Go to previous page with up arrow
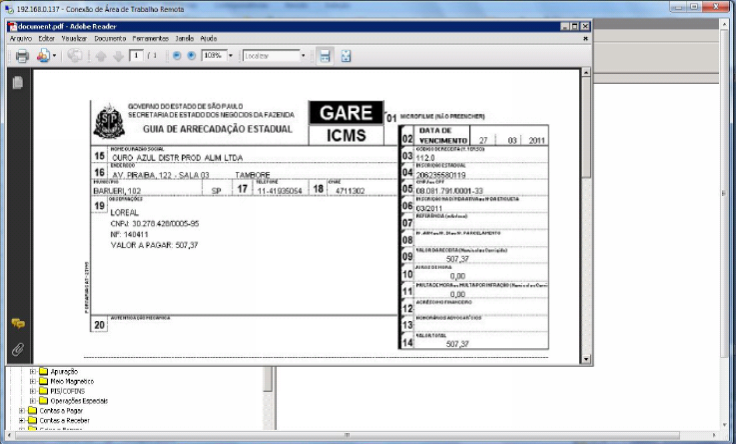The height and width of the screenshot is (445, 739). [x=100, y=56]
